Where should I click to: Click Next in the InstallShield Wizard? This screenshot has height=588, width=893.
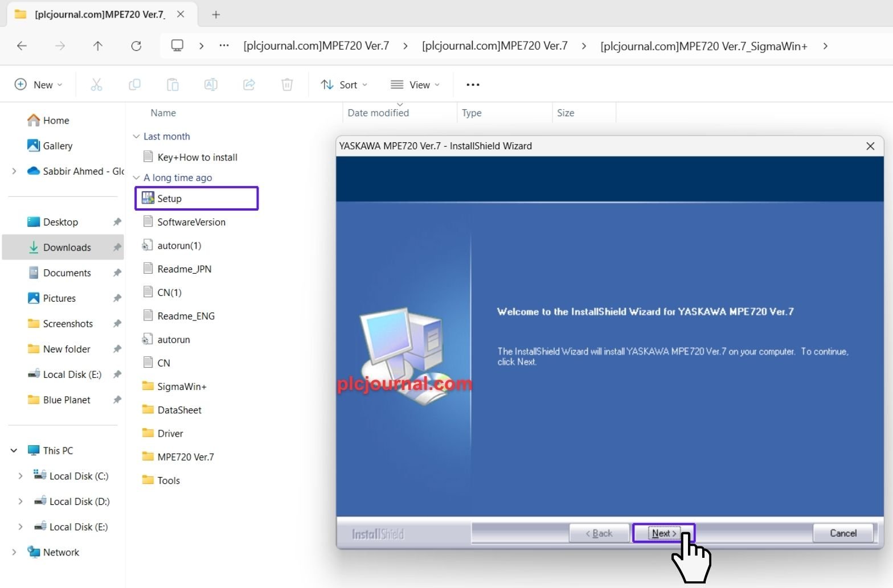click(x=663, y=533)
